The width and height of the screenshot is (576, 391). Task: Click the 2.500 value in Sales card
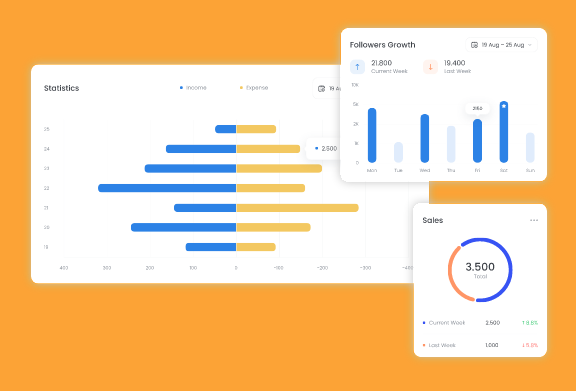493,323
